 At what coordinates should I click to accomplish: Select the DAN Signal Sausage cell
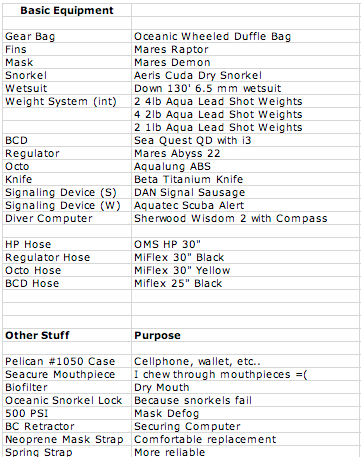[x=246, y=192]
